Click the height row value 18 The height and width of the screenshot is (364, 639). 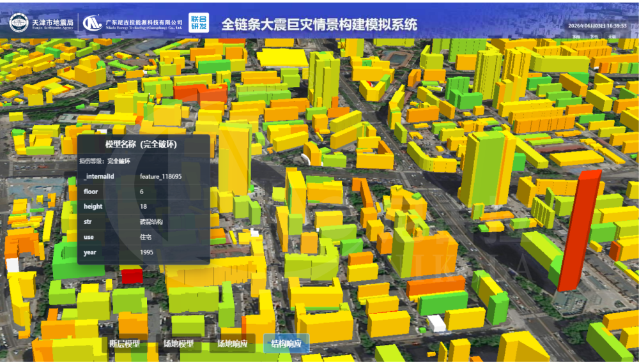pos(143,206)
